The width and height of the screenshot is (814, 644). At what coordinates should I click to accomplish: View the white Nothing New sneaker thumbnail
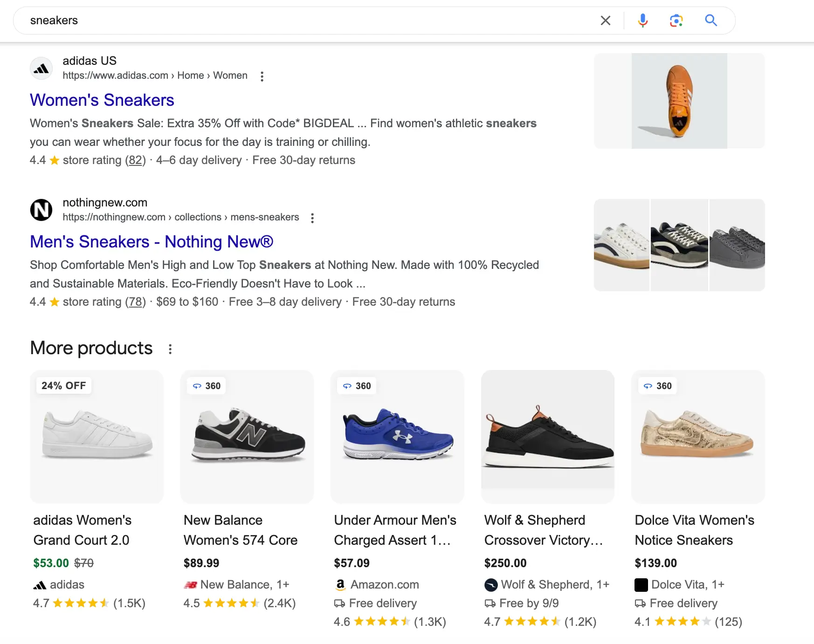click(621, 245)
